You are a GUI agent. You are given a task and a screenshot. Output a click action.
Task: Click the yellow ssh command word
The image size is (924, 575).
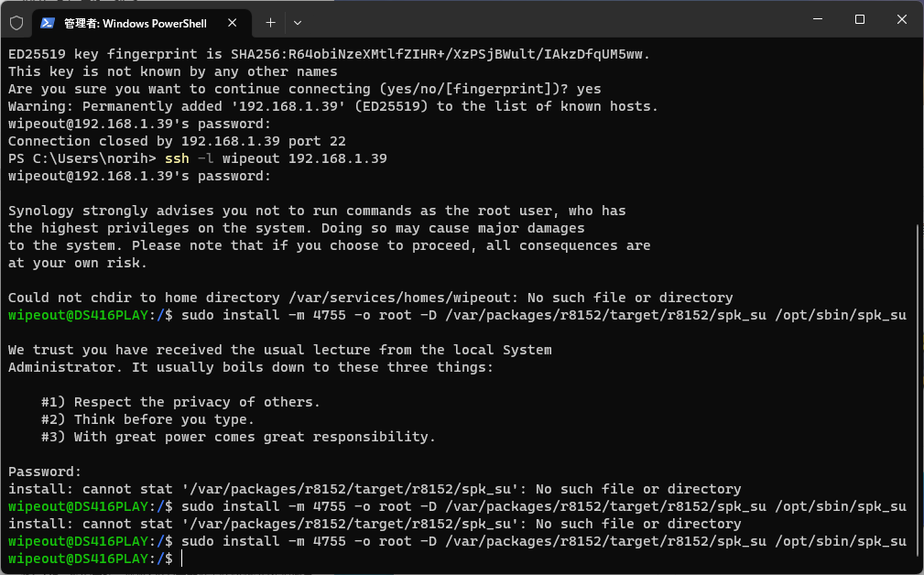point(177,158)
